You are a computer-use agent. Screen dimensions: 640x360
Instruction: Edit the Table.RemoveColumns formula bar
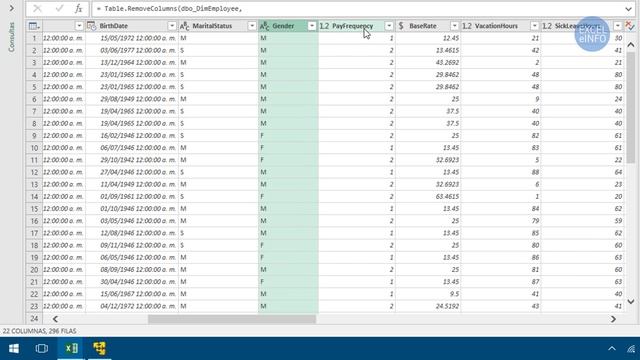pyautogui.click(x=357, y=9)
